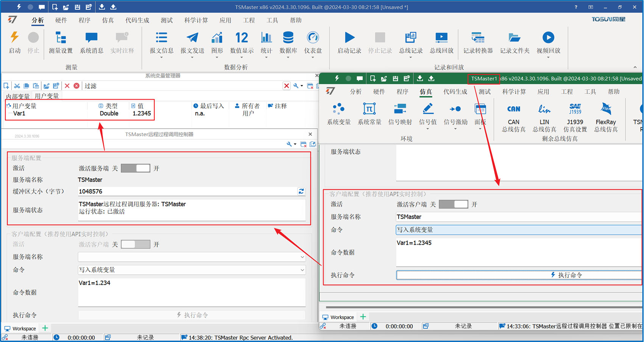The width and height of the screenshot is (644, 342).
Task: Toggle 激活客户端 switch in TSMaster1 window
Action: point(454,204)
